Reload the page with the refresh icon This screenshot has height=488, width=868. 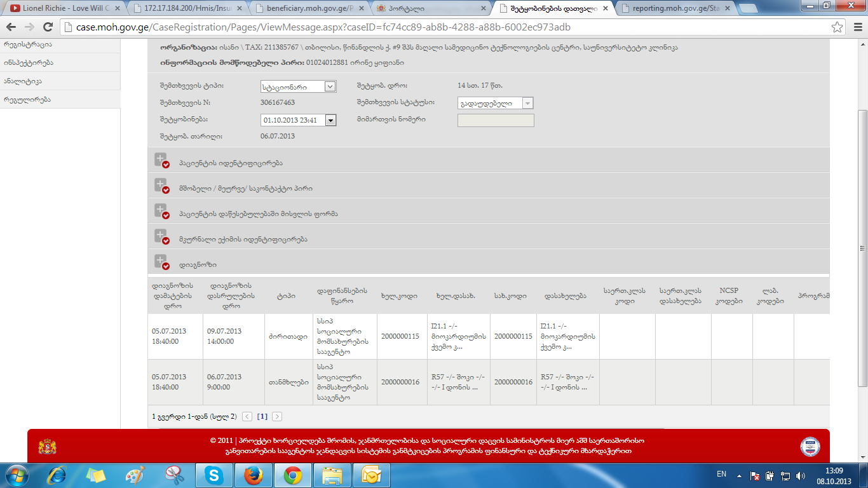click(47, 27)
